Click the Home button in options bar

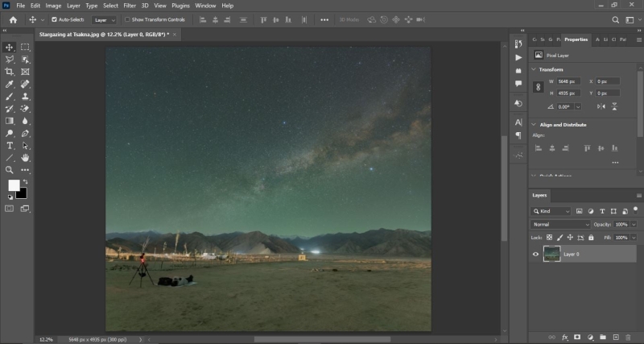[13, 19]
